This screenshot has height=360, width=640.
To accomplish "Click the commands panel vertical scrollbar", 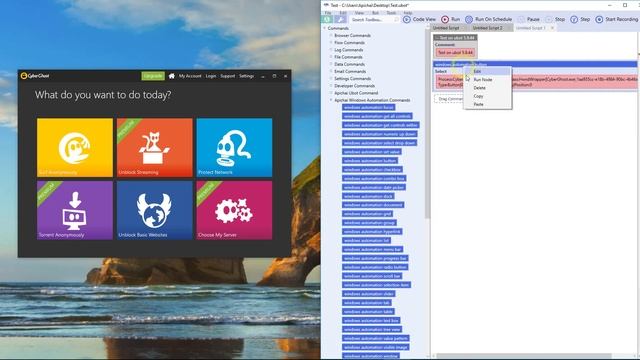I will point(427,124).
